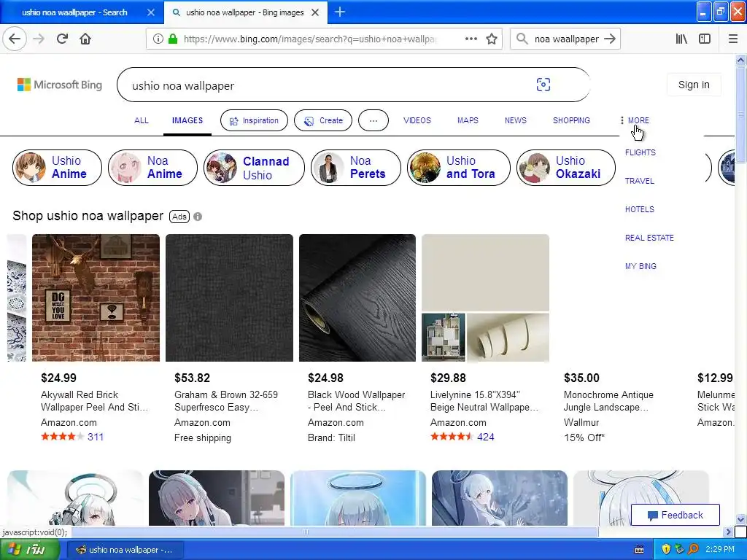This screenshot has width=747, height=560.
Task: Click the 311 reviews rating link
Action: [96, 437]
